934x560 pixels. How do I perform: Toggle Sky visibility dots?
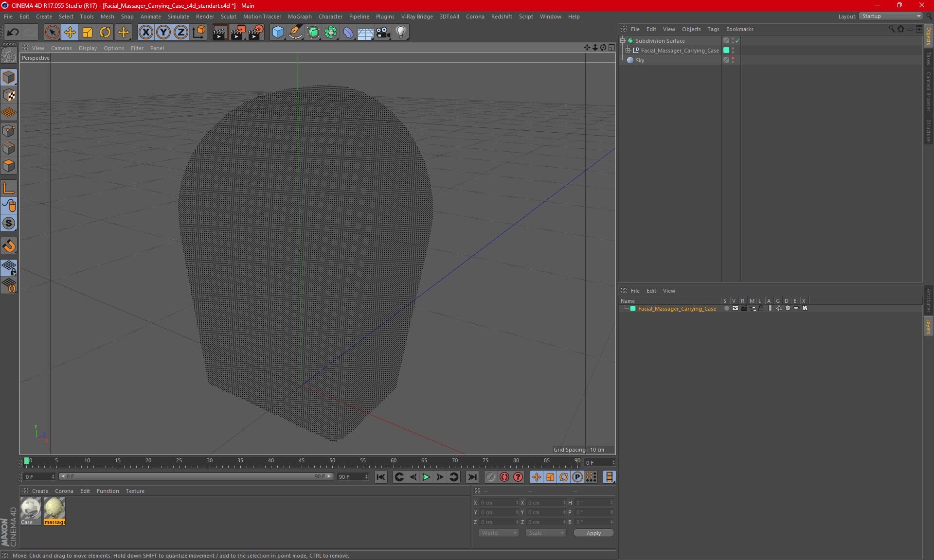point(733,60)
